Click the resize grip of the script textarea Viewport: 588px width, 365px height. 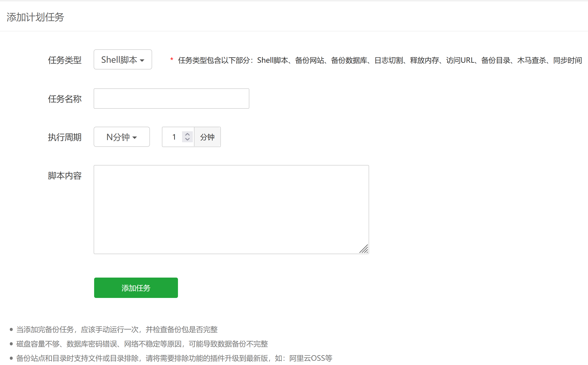[x=365, y=249]
